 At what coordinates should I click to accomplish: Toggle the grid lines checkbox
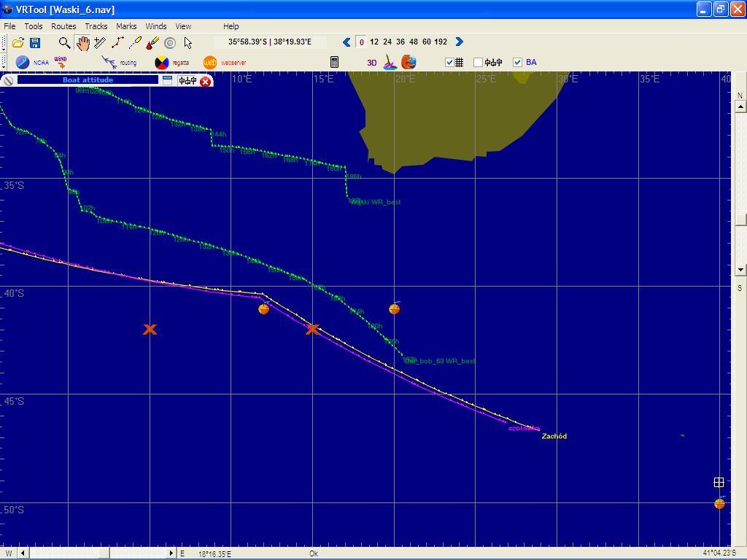click(x=449, y=63)
